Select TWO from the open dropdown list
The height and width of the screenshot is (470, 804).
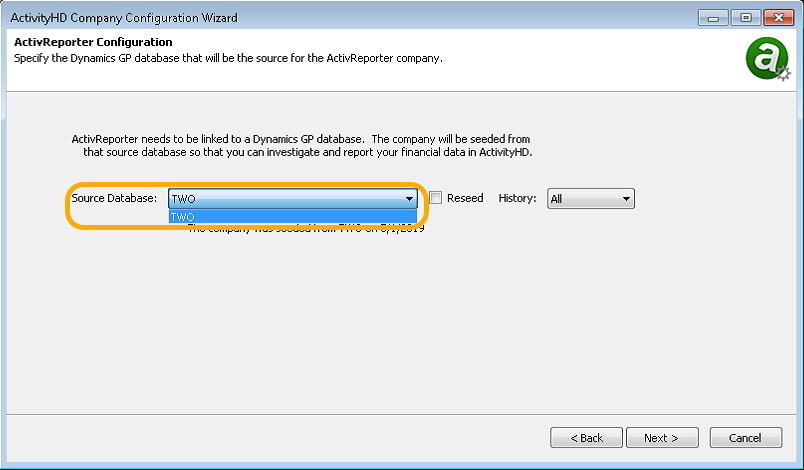pyautogui.click(x=293, y=216)
